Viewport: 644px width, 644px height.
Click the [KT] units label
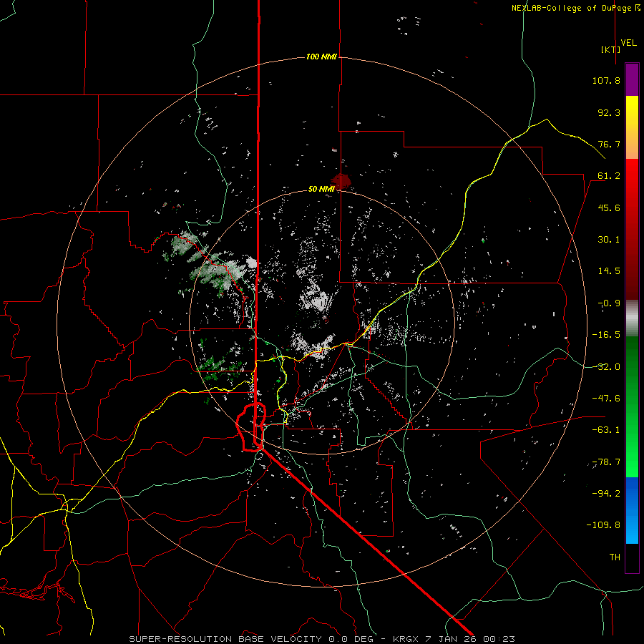tap(611, 49)
